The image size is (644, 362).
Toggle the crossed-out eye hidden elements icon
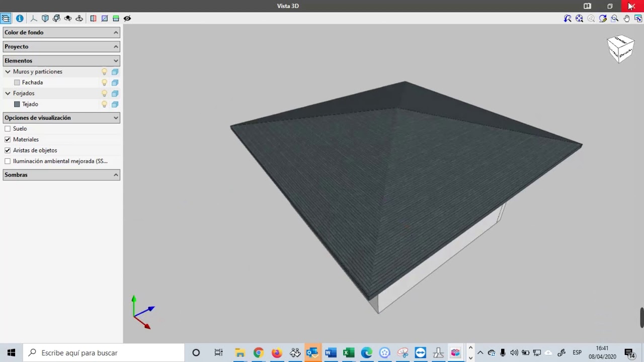(x=127, y=18)
